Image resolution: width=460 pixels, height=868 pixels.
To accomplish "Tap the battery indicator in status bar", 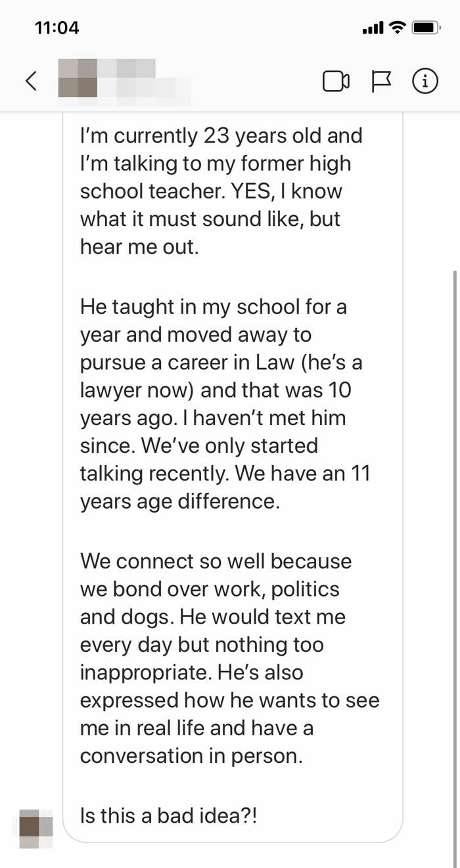I will [x=426, y=28].
